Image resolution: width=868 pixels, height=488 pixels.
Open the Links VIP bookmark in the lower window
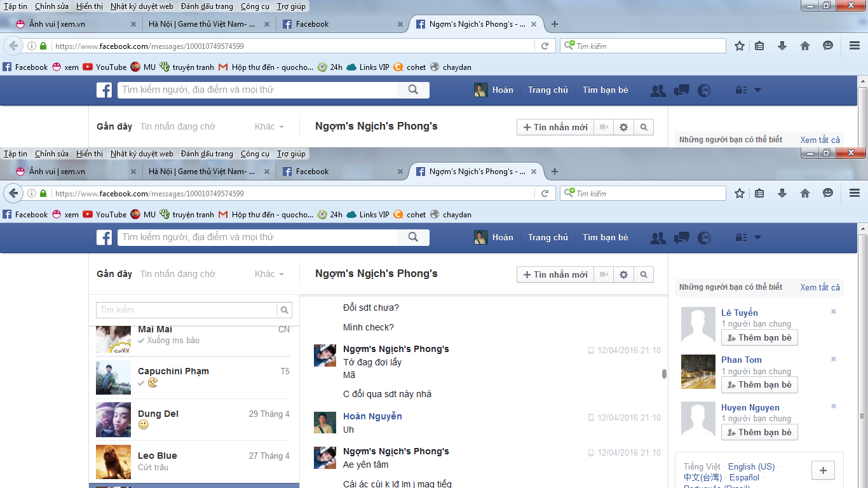point(368,215)
